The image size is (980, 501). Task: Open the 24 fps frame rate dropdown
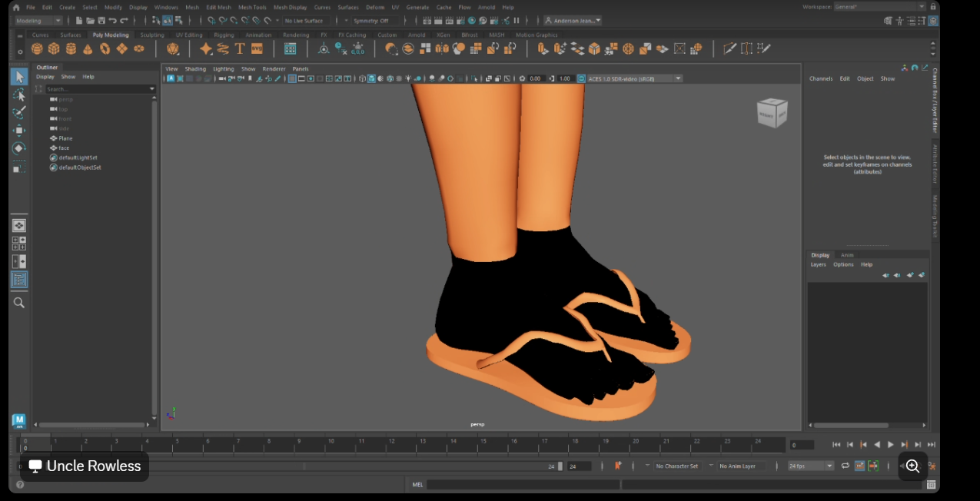tap(810, 466)
